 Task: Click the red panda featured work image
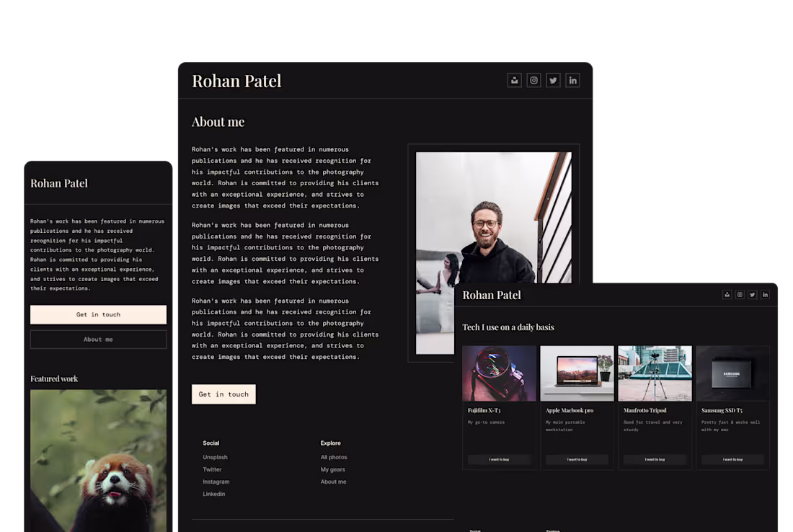98,460
